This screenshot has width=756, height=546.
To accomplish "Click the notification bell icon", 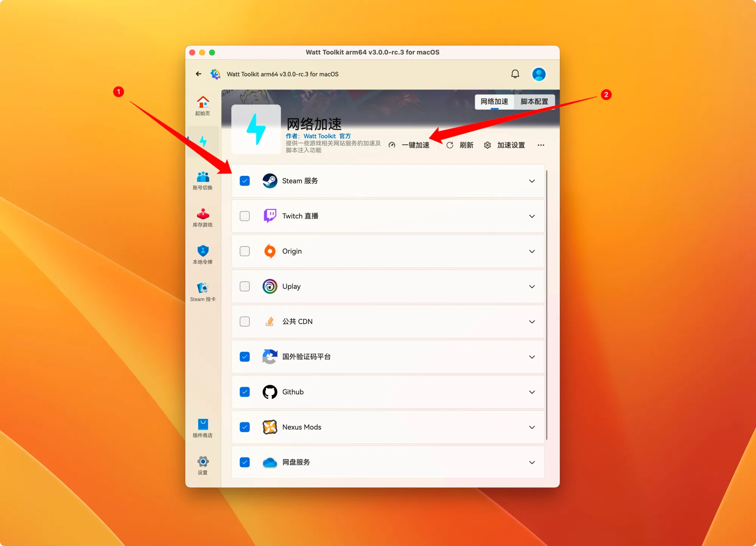I will 515,74.
